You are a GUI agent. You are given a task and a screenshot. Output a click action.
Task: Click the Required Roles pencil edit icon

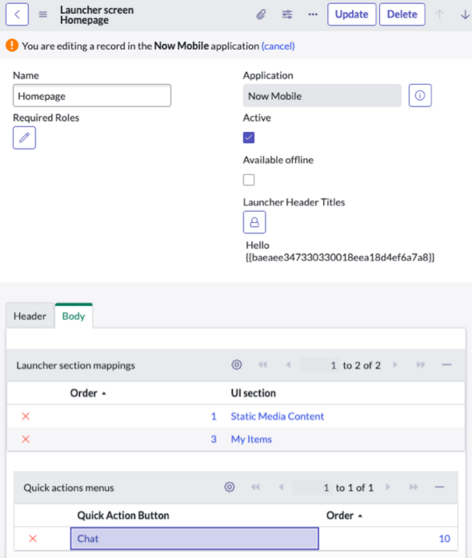[x=24, y=138]
